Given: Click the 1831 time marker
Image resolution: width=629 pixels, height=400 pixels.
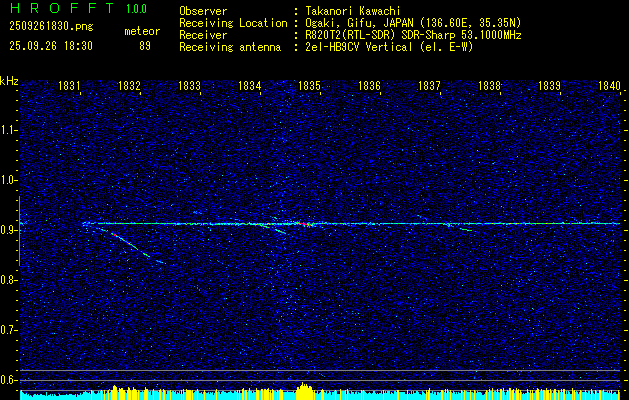Looking at the screenshot, I should click(x=69, y=85).
